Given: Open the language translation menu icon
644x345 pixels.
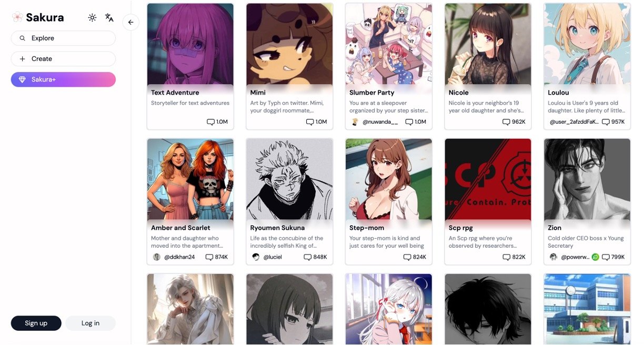Looking at the screenshot, I should (109, 17).
